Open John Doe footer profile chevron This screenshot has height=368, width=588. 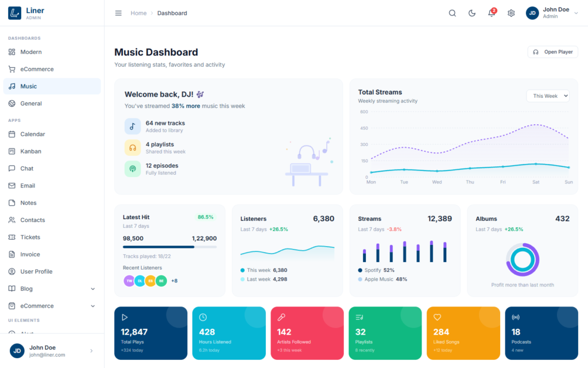(91, 351)
